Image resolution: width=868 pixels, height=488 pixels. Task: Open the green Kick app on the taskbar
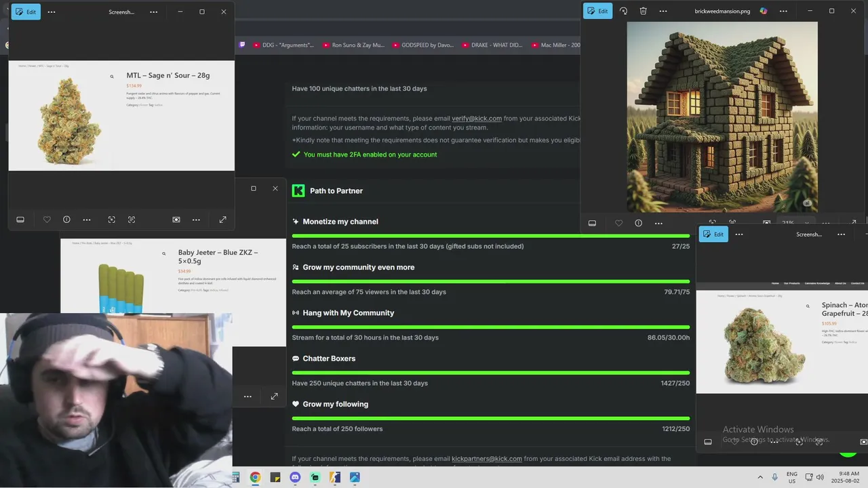point(315,477)
